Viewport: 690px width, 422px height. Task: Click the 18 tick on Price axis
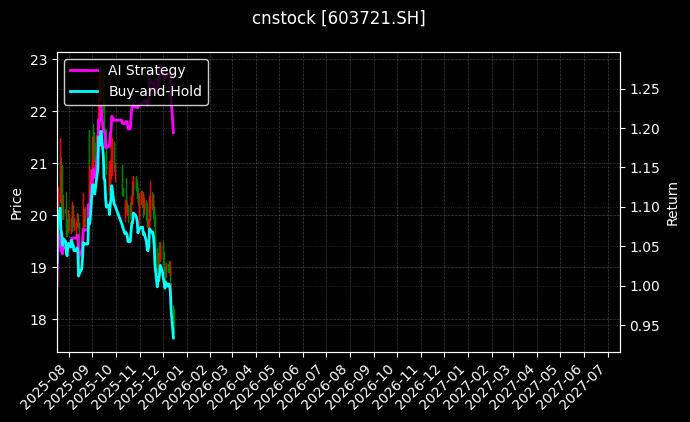[x=39, y=320]
